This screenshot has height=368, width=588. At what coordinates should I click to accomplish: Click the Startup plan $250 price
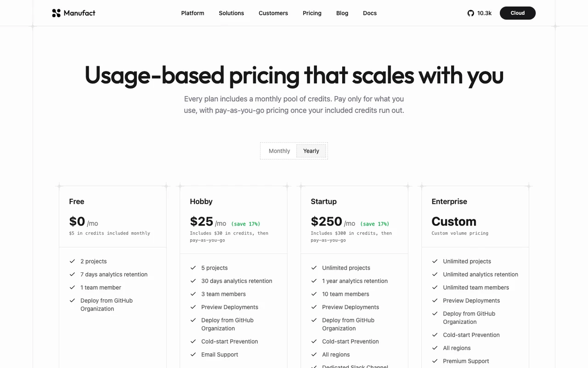327,221
